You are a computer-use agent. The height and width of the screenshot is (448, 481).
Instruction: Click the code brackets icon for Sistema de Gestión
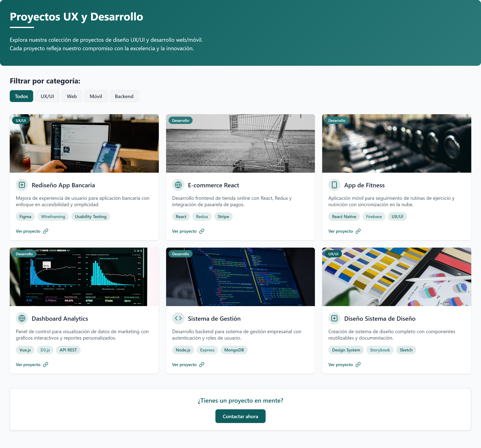(x=178, y=318)
